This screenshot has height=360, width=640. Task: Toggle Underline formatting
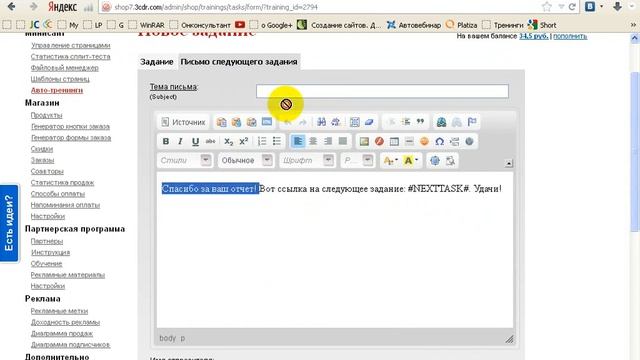pyautogui.click(x=195, y=141)
